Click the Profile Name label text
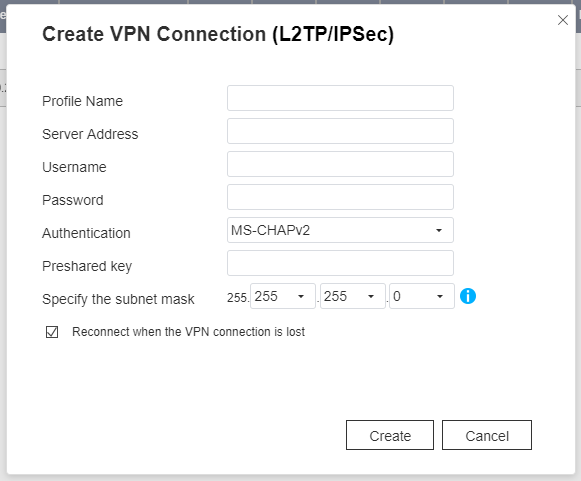This screenshot has height=481, width=581. (82, 101)
